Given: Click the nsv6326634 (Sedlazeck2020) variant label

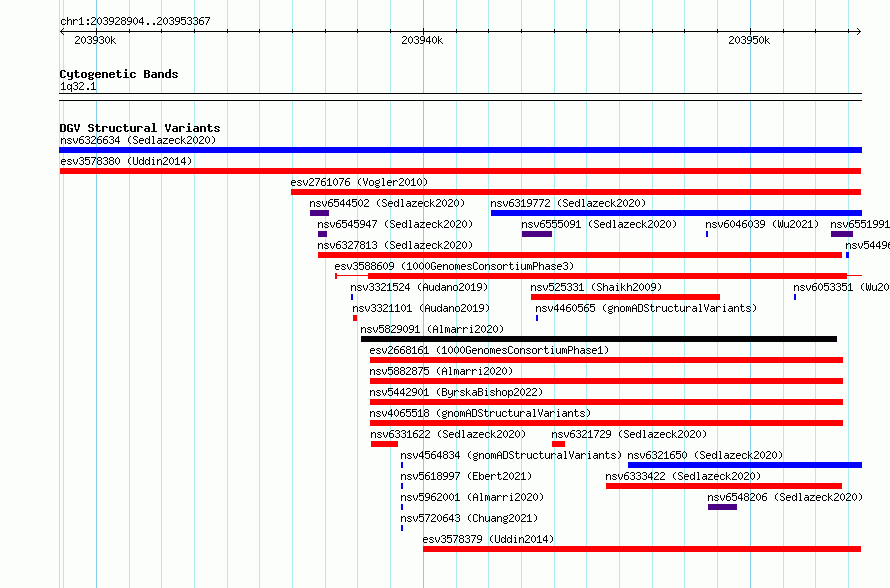Looking at the screenshot, I should 138,140.
